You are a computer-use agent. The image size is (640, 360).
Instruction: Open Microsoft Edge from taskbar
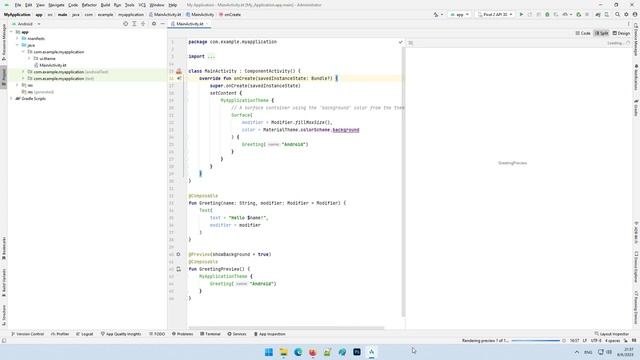pyautogui.click(x=298, y=352)
